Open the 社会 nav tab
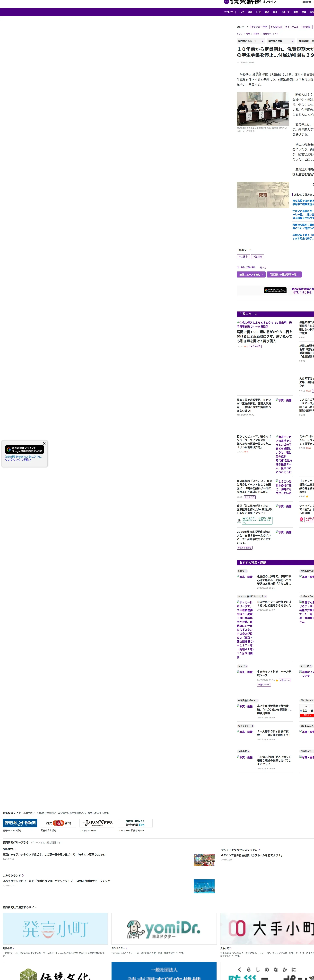The image size is (314, 980). tap(258, 12)
